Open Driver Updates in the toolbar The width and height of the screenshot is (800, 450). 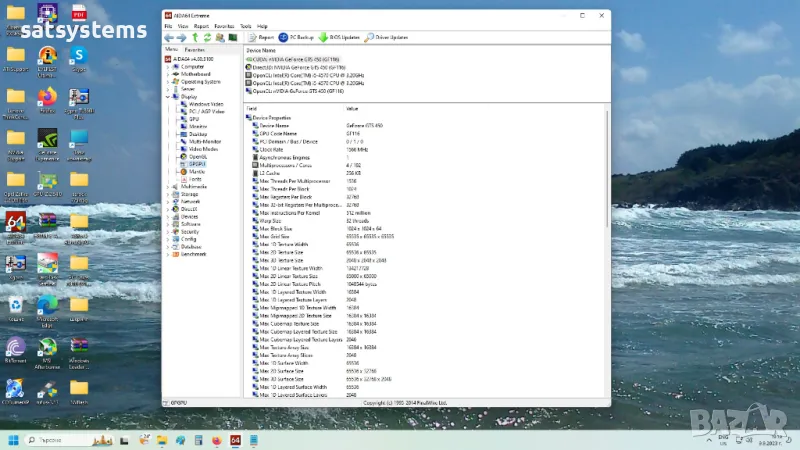(x=386, y=37)
